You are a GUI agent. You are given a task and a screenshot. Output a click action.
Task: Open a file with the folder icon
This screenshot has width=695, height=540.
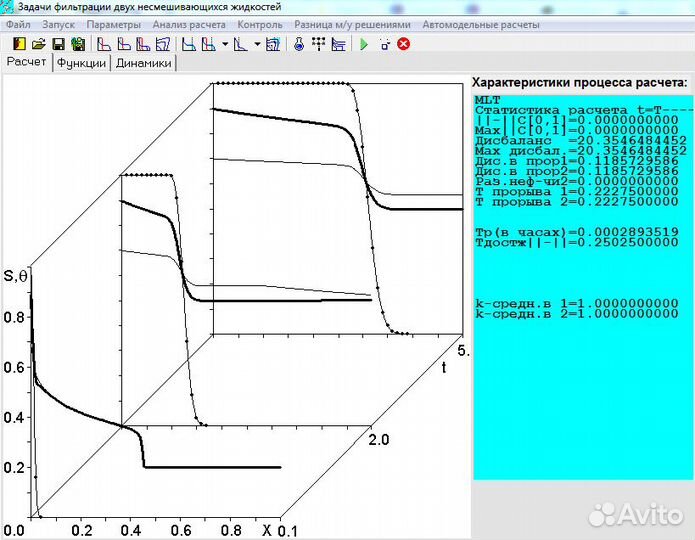(38, 44)
